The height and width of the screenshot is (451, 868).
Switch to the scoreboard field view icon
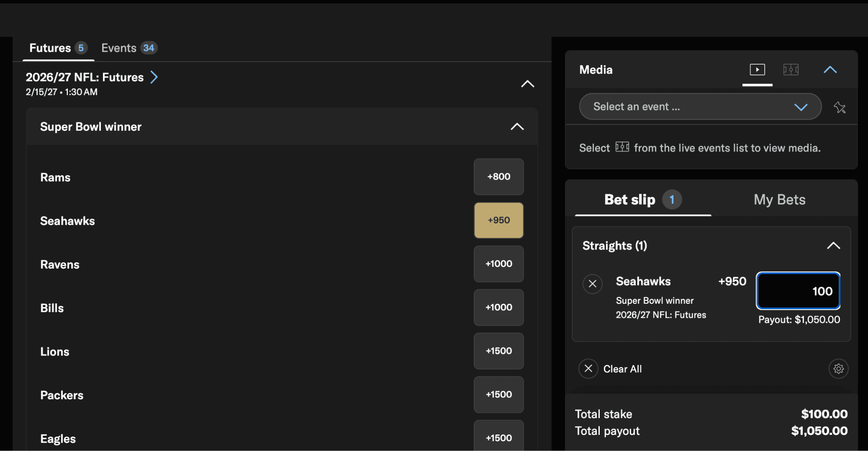[790, 70]
